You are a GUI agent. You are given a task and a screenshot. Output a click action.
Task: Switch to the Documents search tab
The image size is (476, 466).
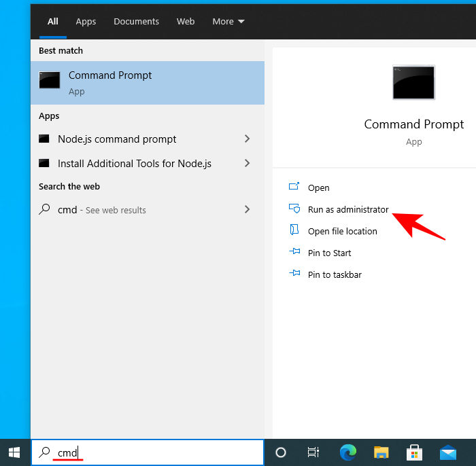136,22
